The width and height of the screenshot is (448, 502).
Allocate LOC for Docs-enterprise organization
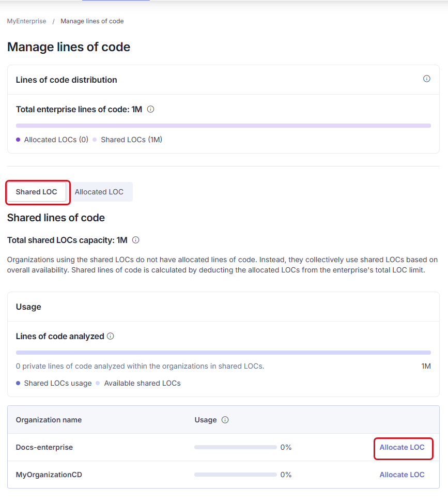point(403,448)
